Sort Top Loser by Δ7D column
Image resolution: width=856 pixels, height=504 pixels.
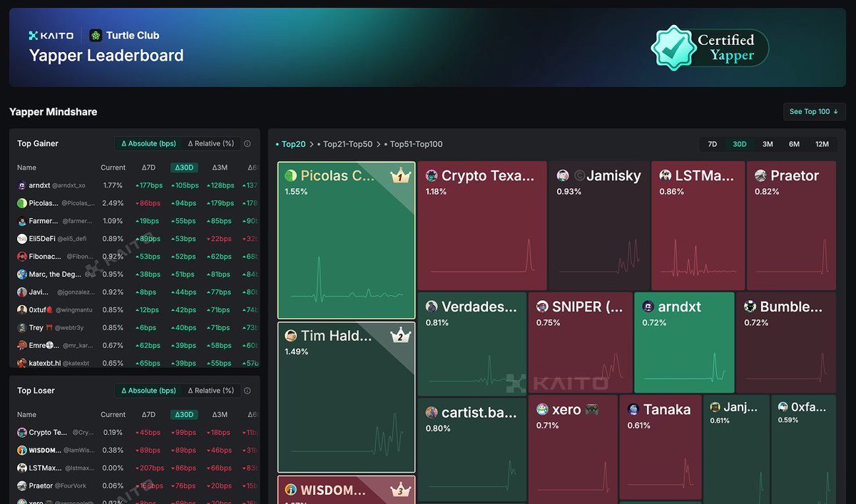[x=148, y=415]
